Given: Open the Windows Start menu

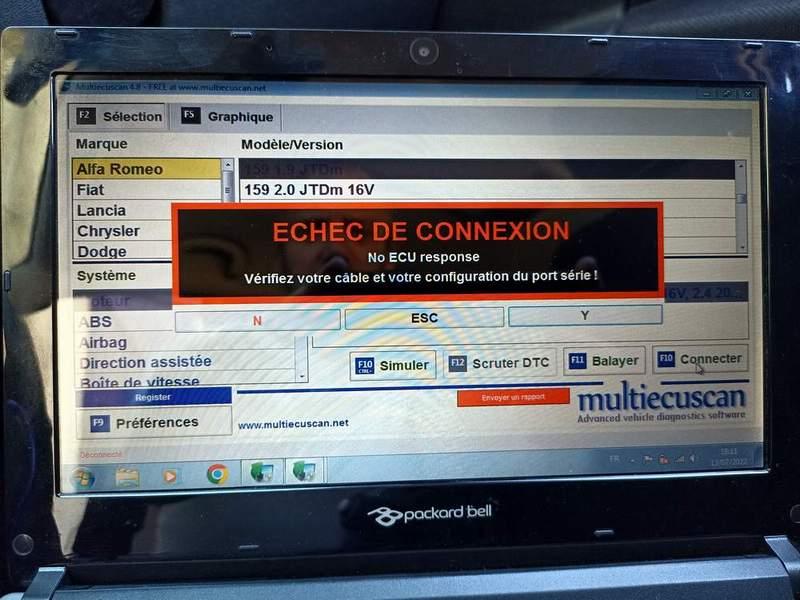Looking at the screenshot, I should click(83, 476).
